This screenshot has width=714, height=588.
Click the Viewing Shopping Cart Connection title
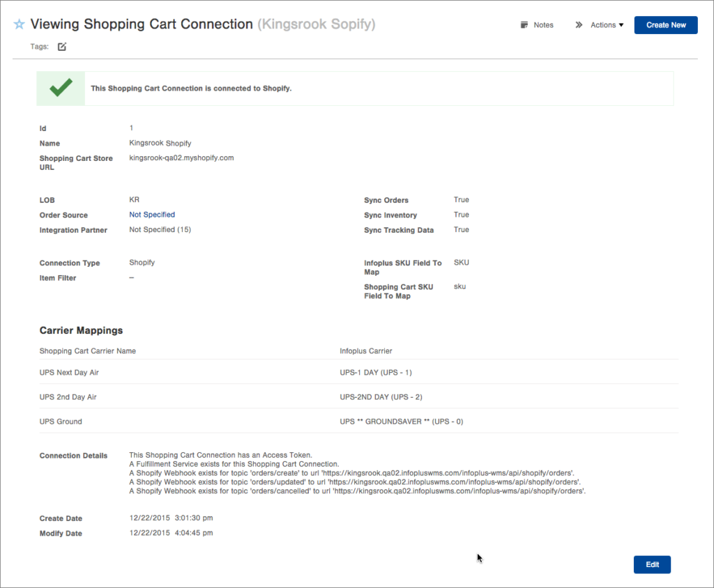[142, 24]
